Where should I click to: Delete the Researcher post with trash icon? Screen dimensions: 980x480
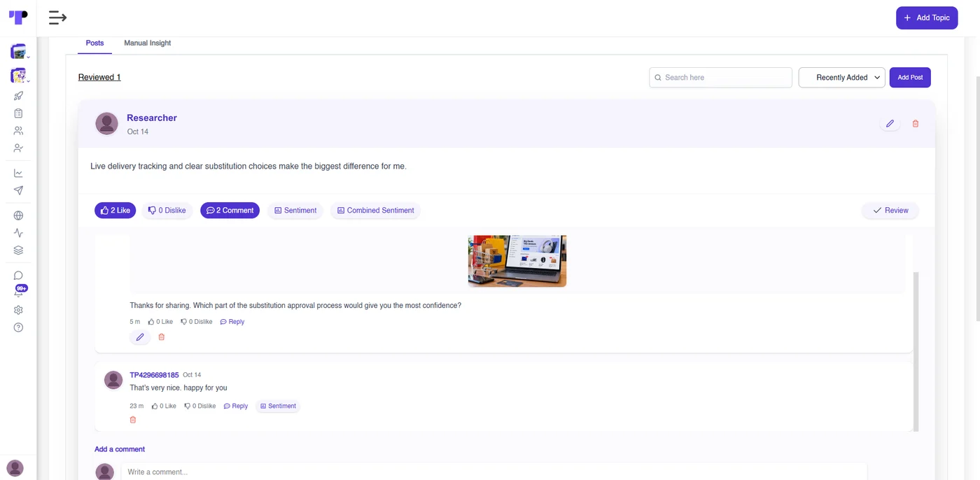pyautogui.click(x=915, y=124)
